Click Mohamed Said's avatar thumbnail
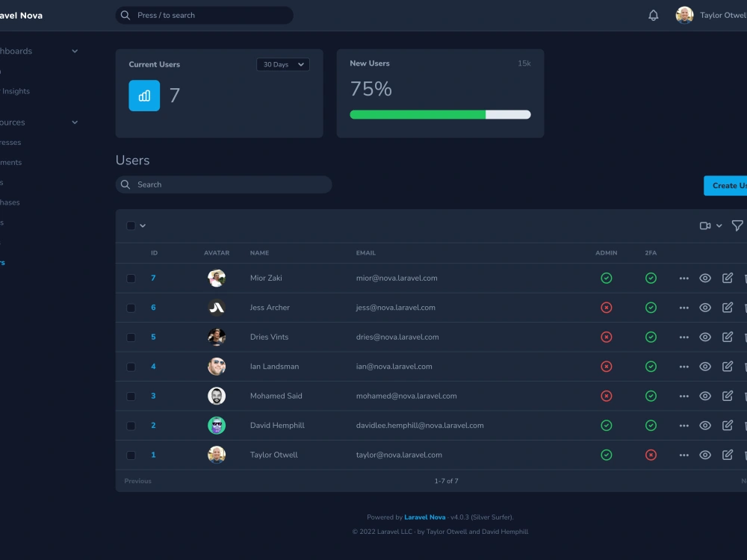Screen dimensions: 747x560 [x=217, y=396]
